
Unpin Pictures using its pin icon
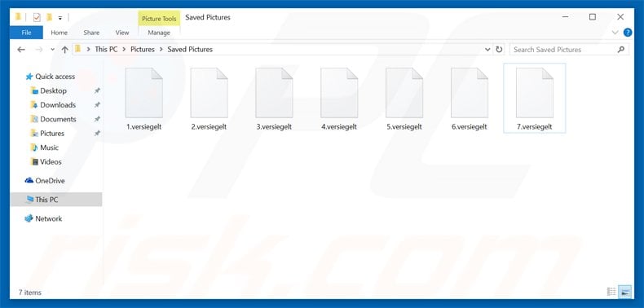click(97, 134)
